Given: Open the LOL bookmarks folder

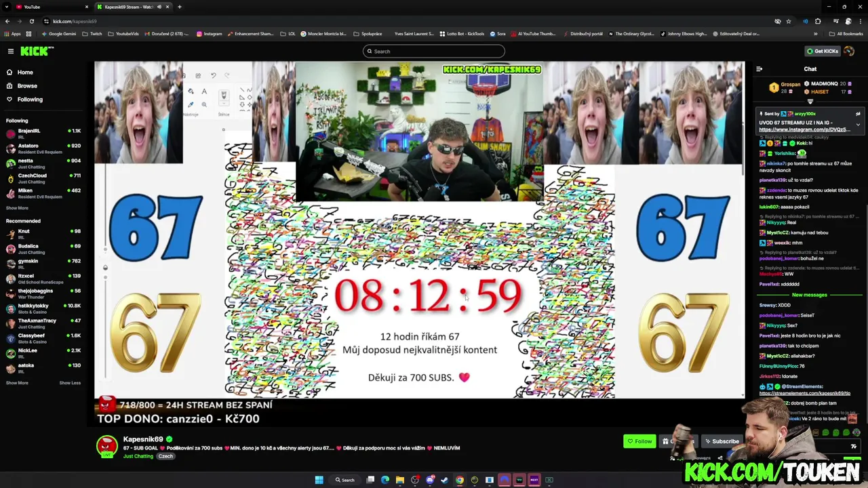Looking at the screenshot, I should pos(288,34).
